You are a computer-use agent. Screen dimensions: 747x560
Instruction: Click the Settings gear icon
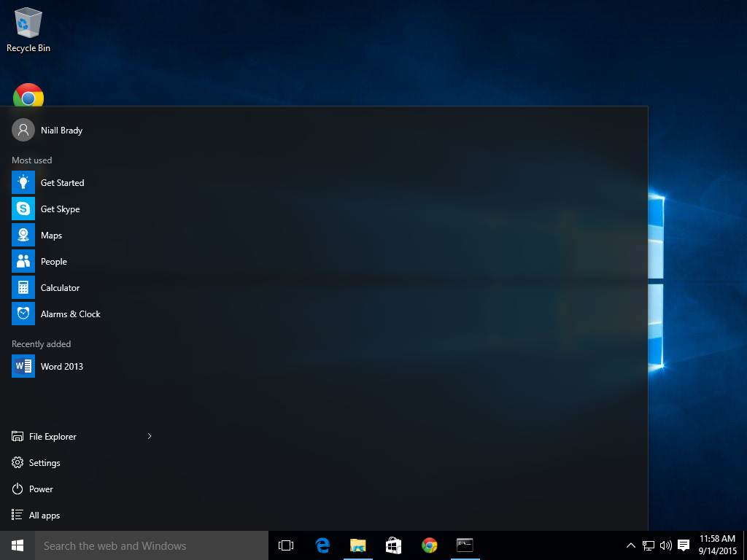pyautogui.click(x=18, y=462)
